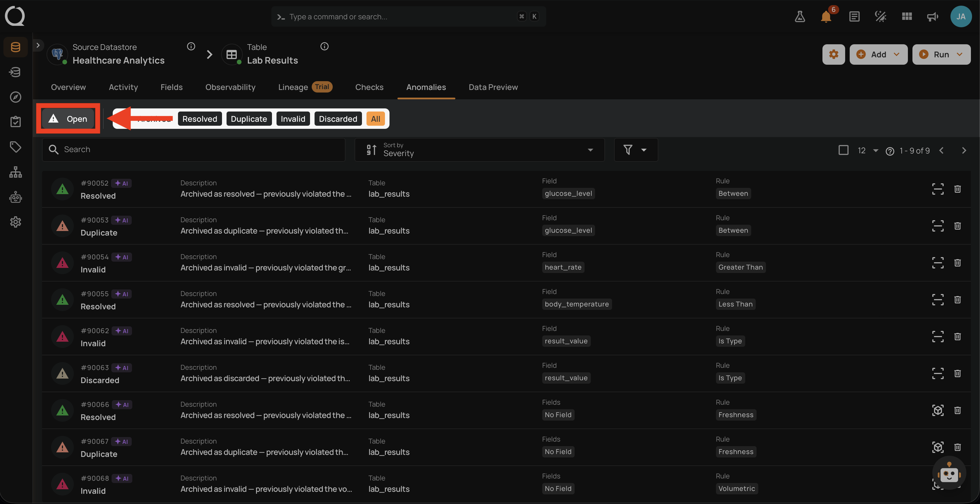Click info icon next to Source Datastore
980x504 pixels.
[191, 47]
